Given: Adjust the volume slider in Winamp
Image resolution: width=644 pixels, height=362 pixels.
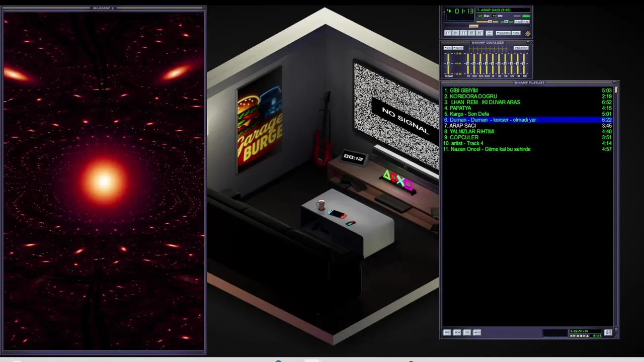Looking at the screenshot, I should click(x=488, y=22).
